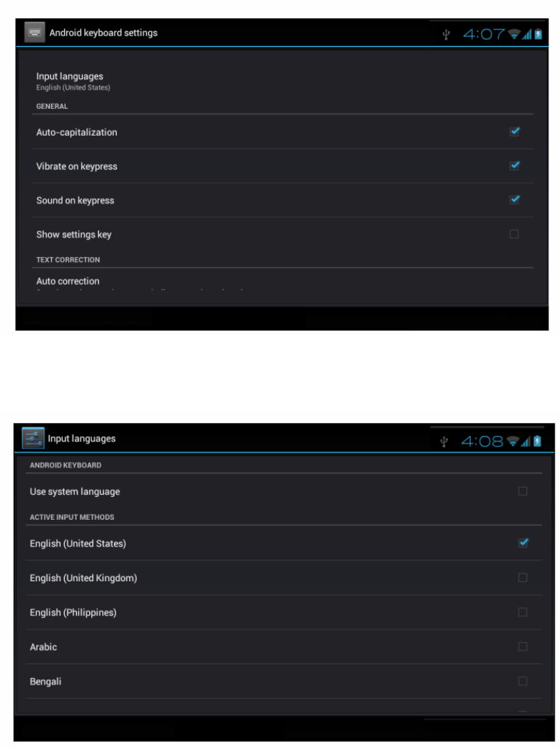The width and height of the screenshot is (560, 748).
Task: Turn off Sound on keypress
Action: click(514, 199)
